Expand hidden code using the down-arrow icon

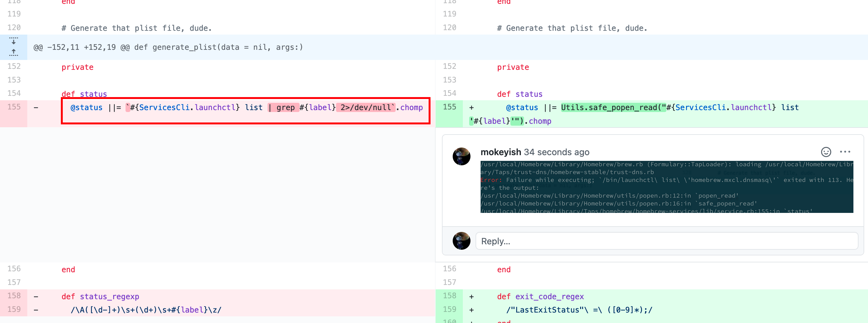(14, 42)
